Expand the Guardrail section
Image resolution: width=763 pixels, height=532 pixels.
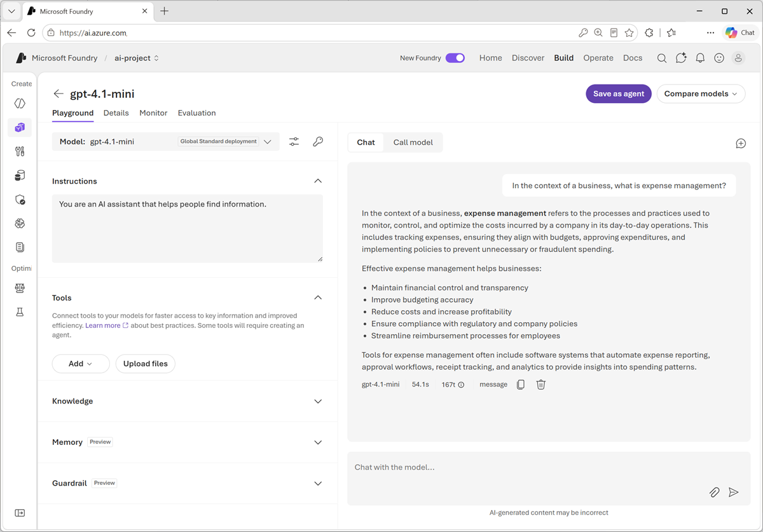pyautogui.click(x=318, y=483)
